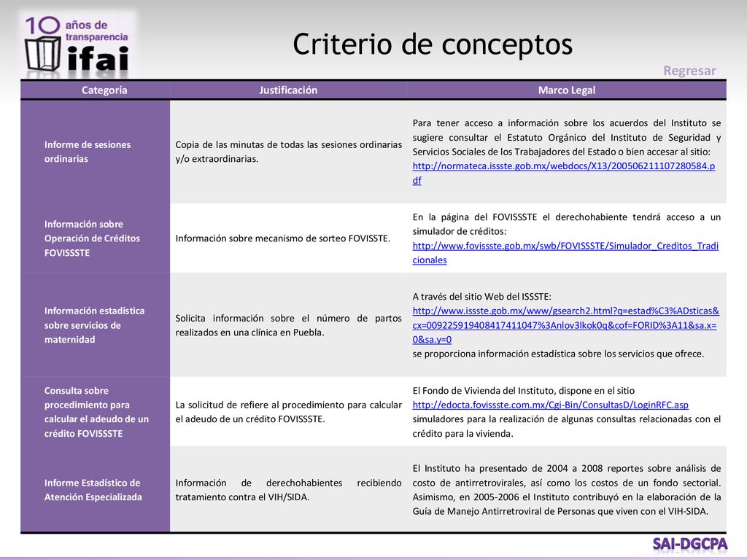Click 'Para tener acceso a información' paragraph
Image resolution: width=747 pixels, height=560 pixels.
pos(566,137)
